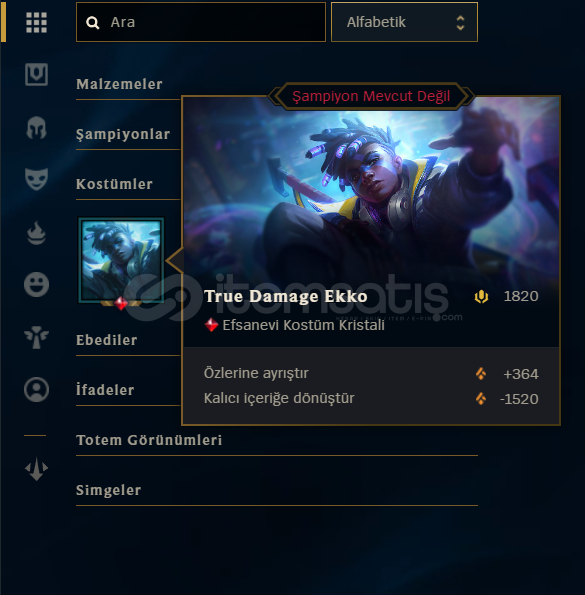Choose Kalıcı içeriğe dönüştür upgrade option

(x=371, y=398)
